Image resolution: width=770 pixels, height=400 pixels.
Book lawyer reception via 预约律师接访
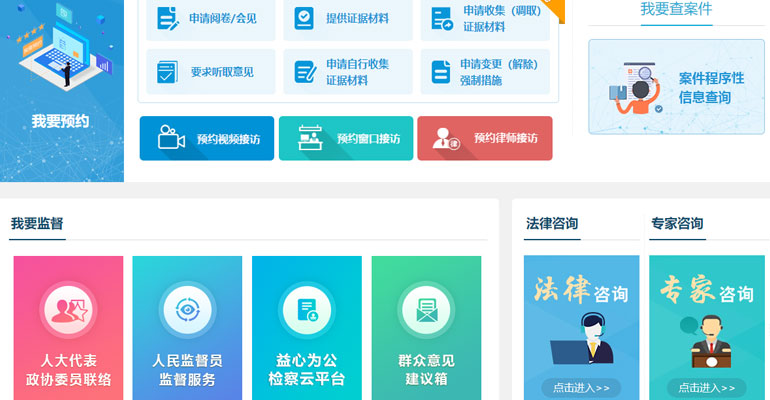click(x=485, y=138)
